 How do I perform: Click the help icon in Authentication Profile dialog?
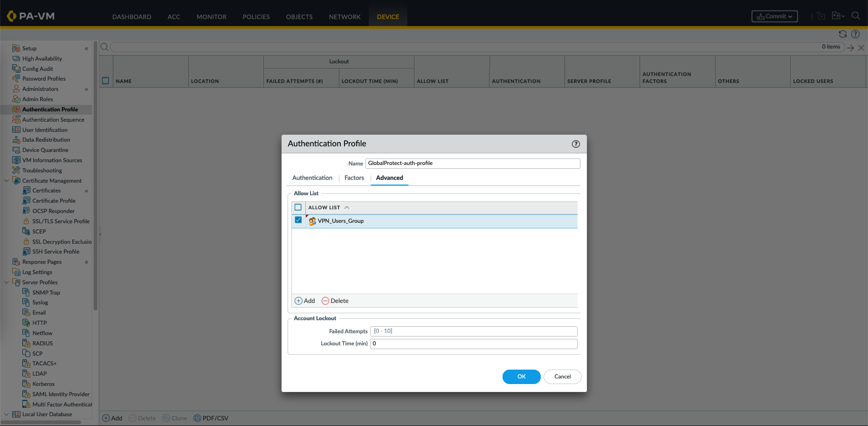pyautogui.click(x=576, y=144)
